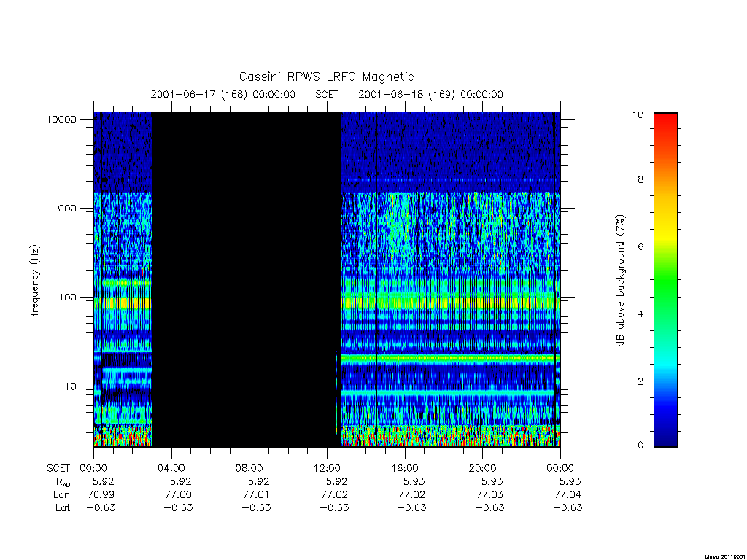Click the 100 frequency tick label

coord(67,297)
